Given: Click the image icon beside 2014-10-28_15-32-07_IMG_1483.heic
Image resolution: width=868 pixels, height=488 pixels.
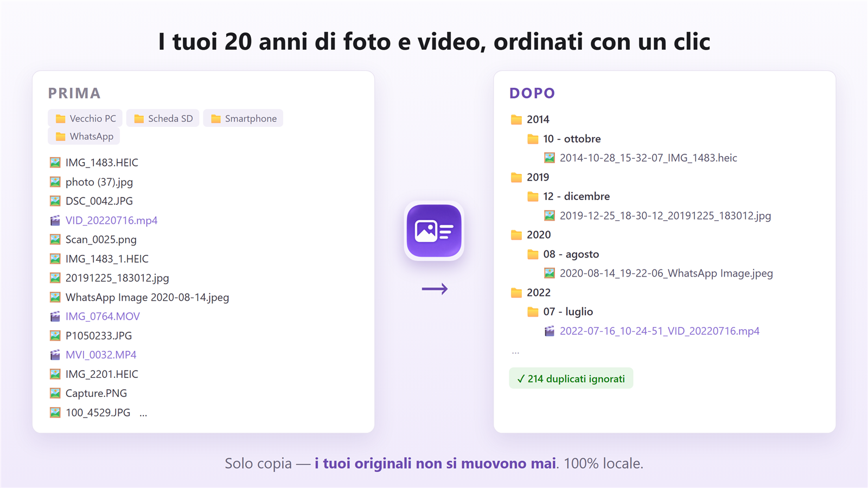Looking at the screenshot, I should [550, 158].
